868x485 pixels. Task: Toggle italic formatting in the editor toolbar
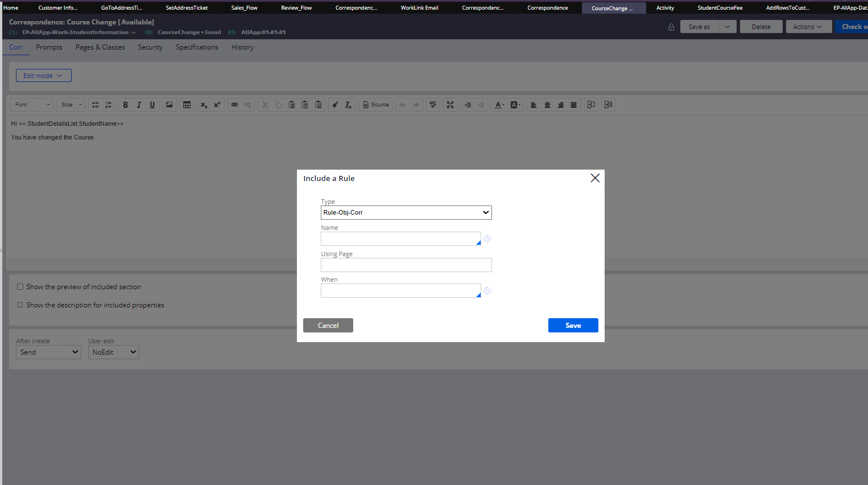tap(139, 105)
